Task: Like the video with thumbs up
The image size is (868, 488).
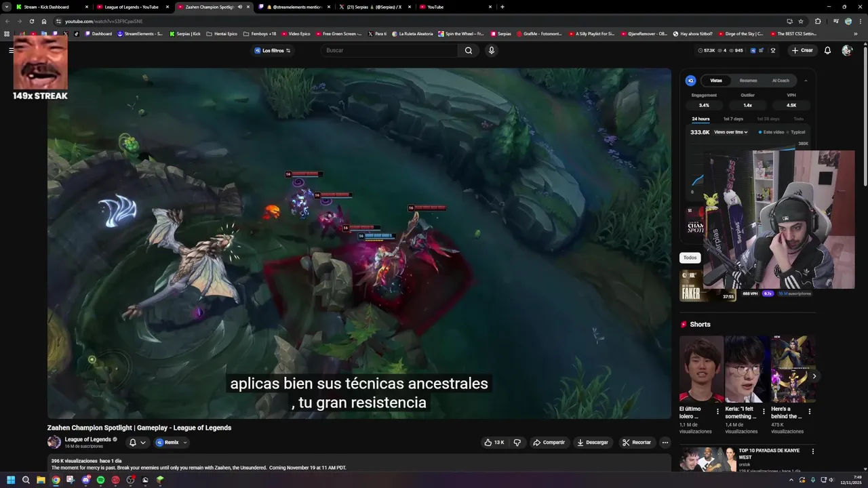Action: pyautogui.click(x=494, y=443)
